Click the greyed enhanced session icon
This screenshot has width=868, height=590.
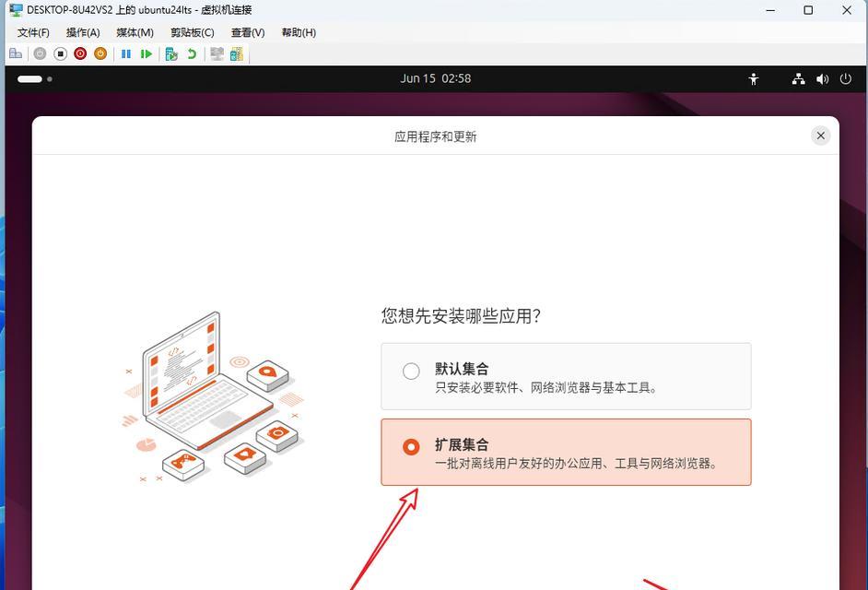[217, 53]
